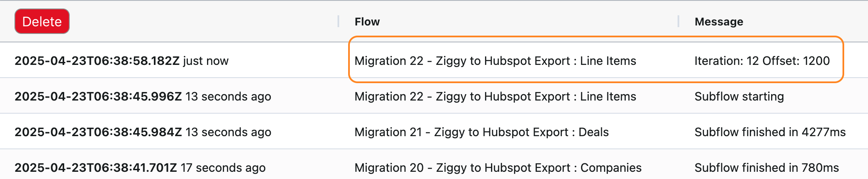Select the Iteration: 12 Offset: 1200 message
868x179 pixels.
coord(762,61)
